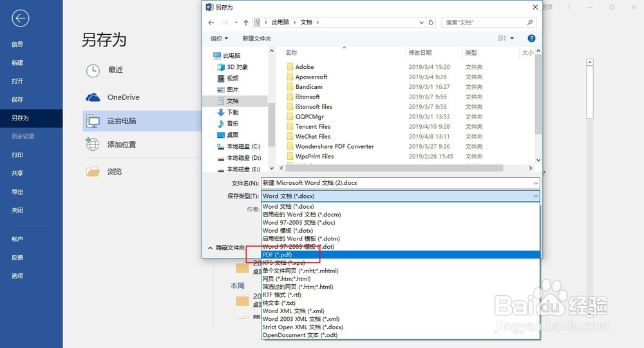Choose 单个文件网页 (*.mht) type
The height and width of the screenshot is (348, 644).
[401, 271]
